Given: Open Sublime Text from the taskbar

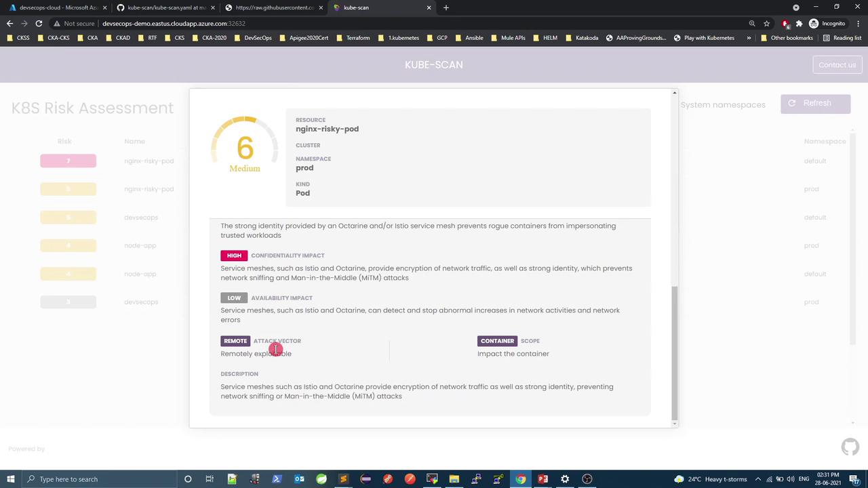Looking at the screenshot, I should coord(343,479).
